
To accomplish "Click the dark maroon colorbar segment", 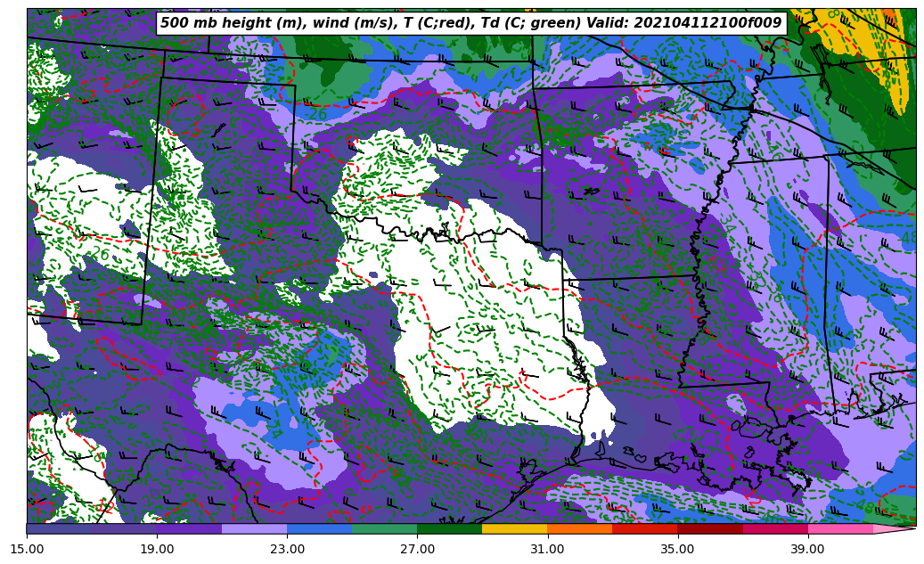I will pyautogui.click(x=709, y=528).
